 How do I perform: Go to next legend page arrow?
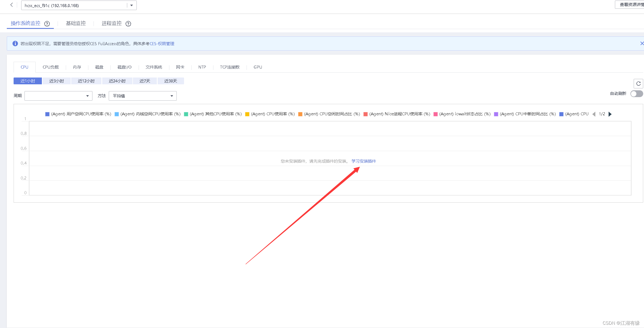pyautogui.click(x=610, y=114)
